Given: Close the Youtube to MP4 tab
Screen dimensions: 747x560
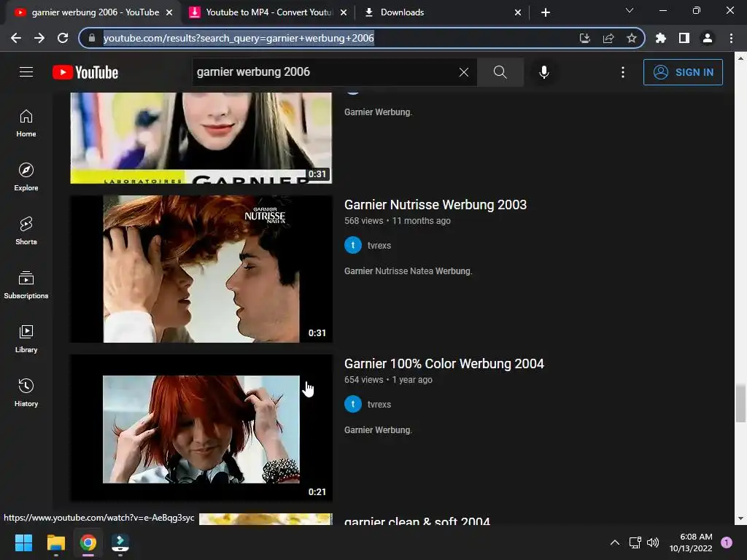Looking at the screenshot, I should 344,12.
